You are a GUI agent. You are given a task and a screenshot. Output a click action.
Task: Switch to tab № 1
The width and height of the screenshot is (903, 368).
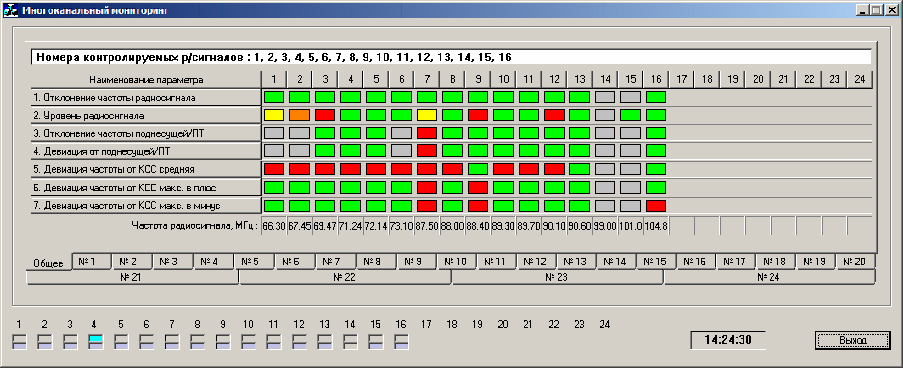92,261
